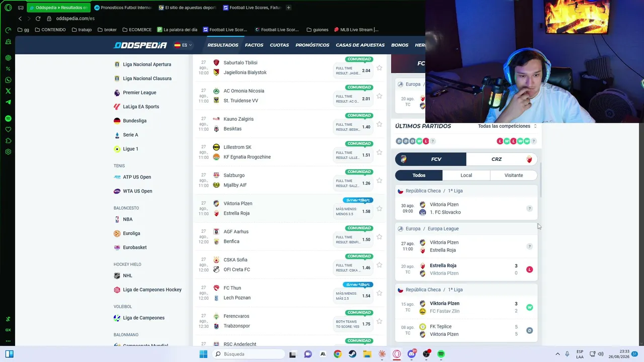Favorite the AGF Aarhus vs Benfica match
644x362 pixels.
(x=379, y=237)
